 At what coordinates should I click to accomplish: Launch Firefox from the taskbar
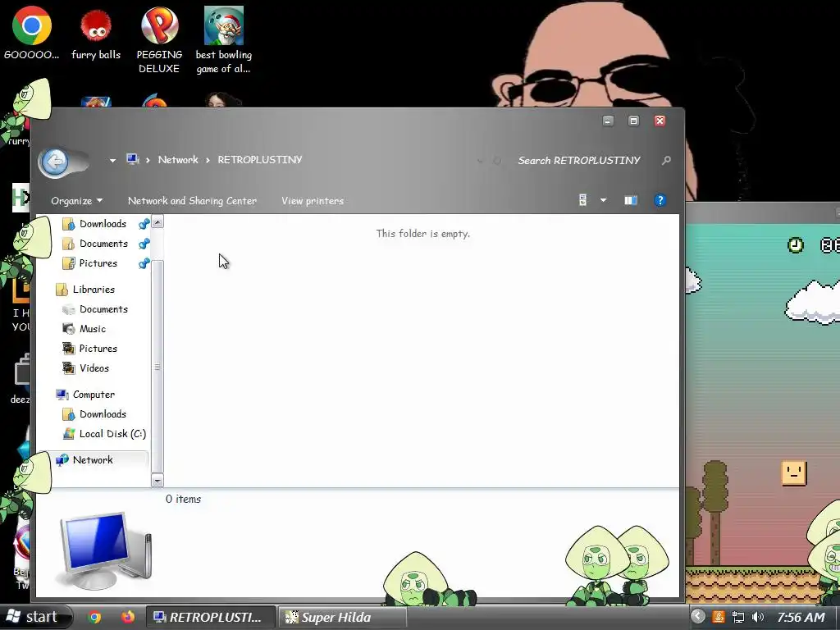pyautogui.click(x=127, y=617)
